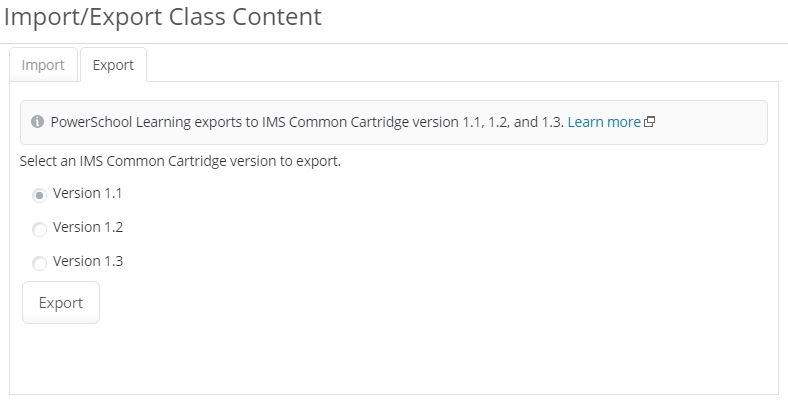Click the "Import/Export Class Content" page heading
788x402 pixels.
point(163,17)
